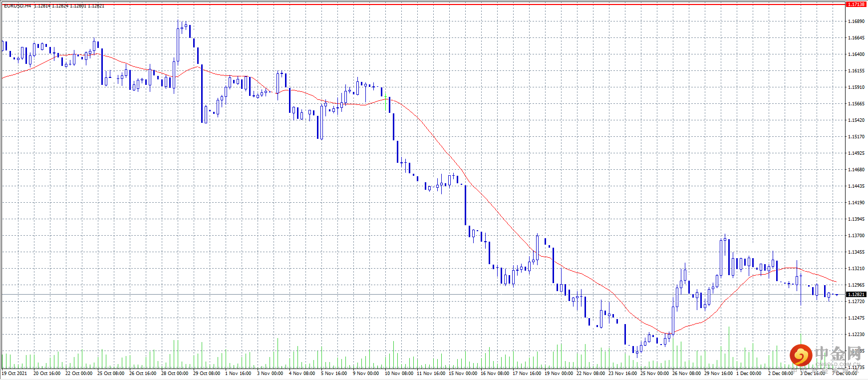Screen dimensions: 868x380
Task: Select the 1.16645 price axis label
Action: click(856, 38)
